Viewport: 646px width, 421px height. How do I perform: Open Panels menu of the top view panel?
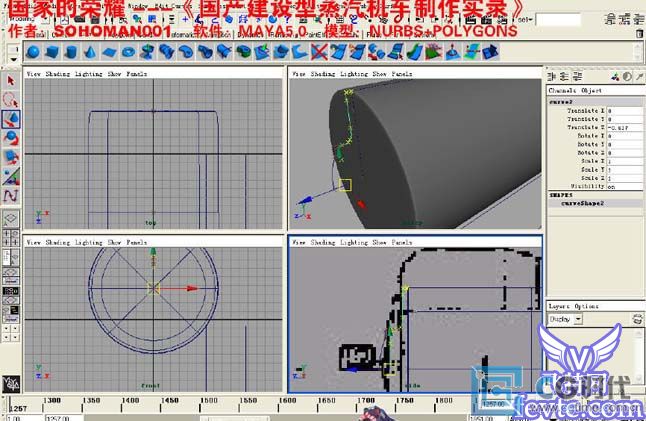click(x=136, y=74)
